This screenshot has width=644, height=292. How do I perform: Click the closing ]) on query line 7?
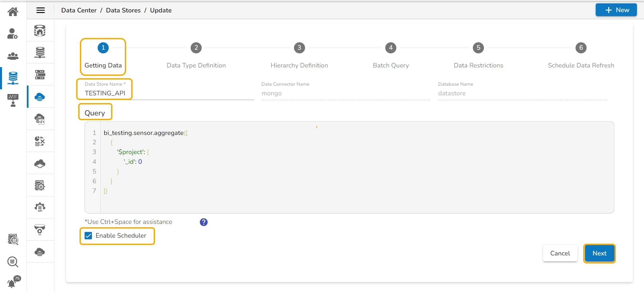[105, 191]
